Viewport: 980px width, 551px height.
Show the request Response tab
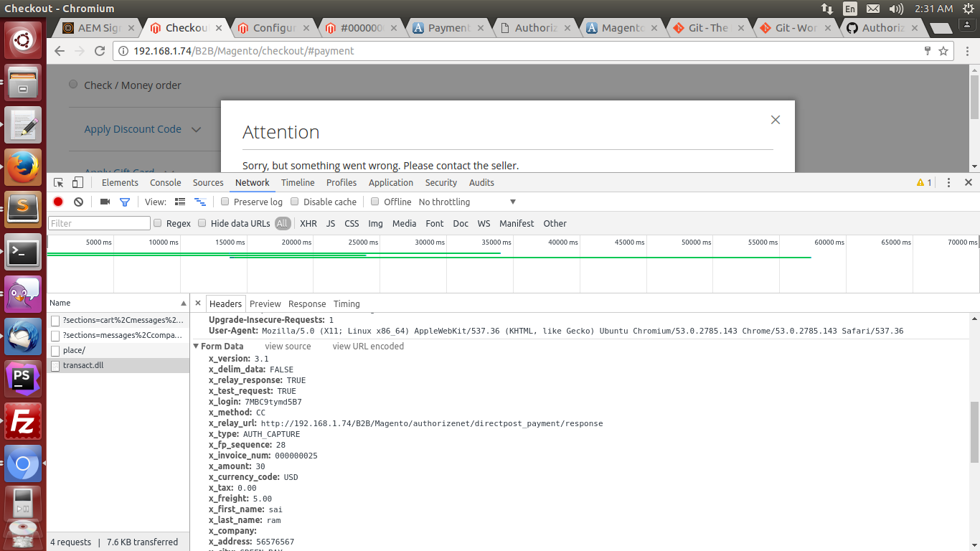[x=307, y=304]
